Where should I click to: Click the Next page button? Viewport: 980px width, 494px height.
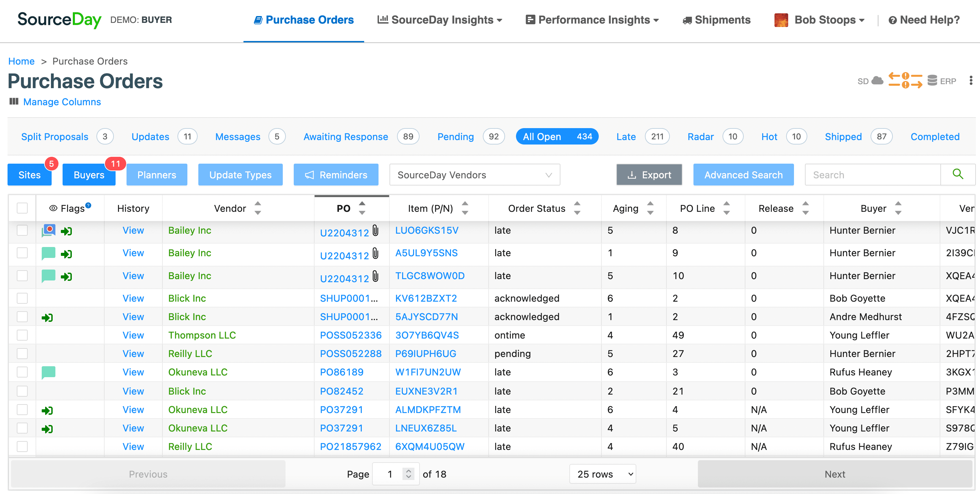(x=835, y=474)
